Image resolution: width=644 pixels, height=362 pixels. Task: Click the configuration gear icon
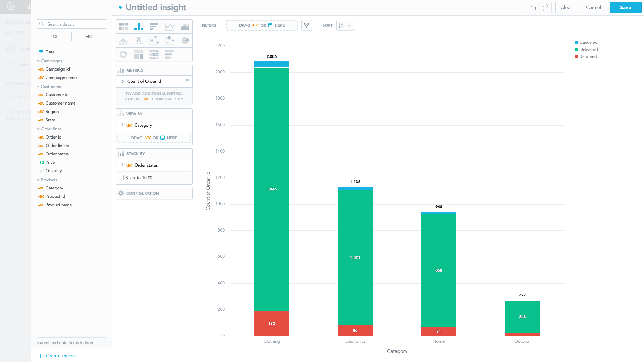pos(121,193)
